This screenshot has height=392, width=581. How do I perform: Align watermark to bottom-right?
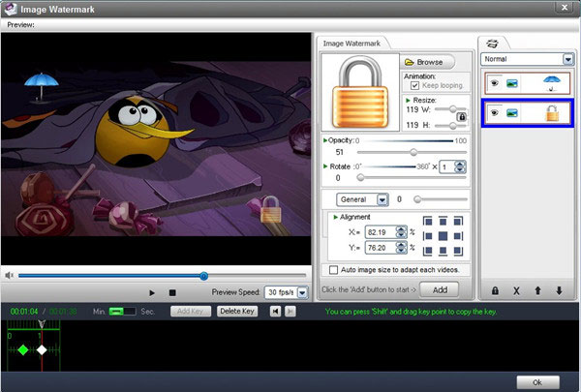pos(458,251)
